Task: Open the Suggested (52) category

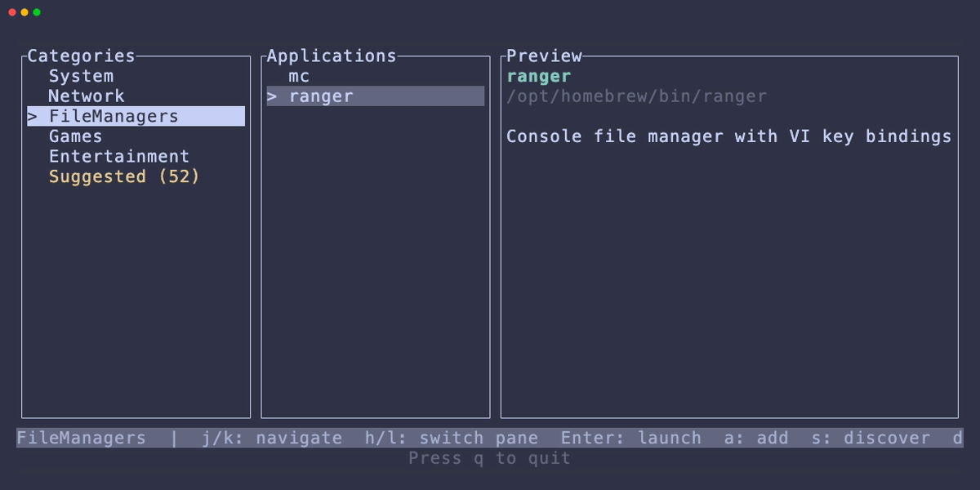Action: point(124,176)
